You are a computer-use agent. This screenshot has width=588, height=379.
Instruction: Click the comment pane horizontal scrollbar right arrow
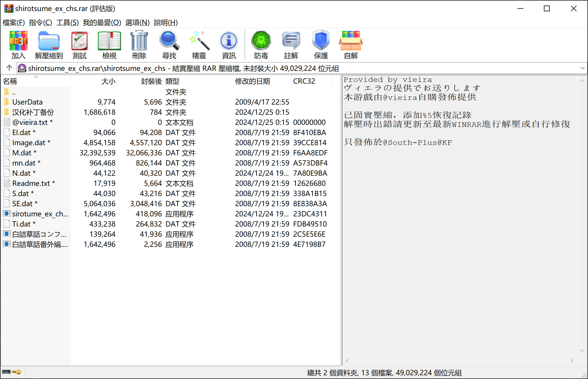pyautogui.click(x=572, y=360)
